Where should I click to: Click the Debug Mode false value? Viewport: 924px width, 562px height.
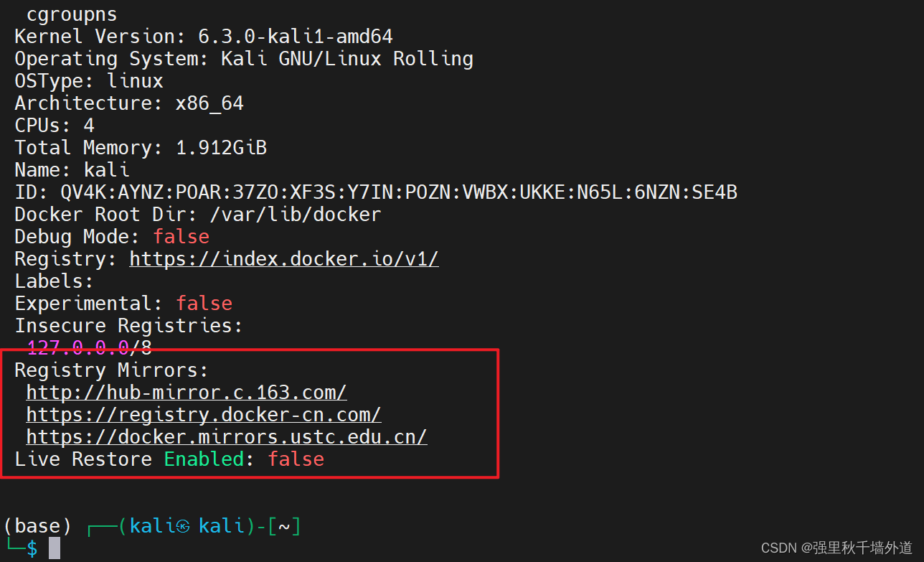tap(181, 237)
